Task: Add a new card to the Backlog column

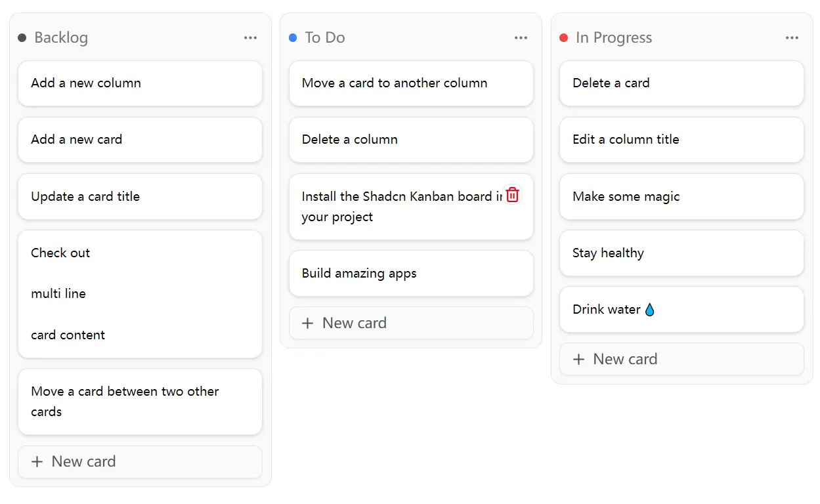Action: (x=140, y=461)
